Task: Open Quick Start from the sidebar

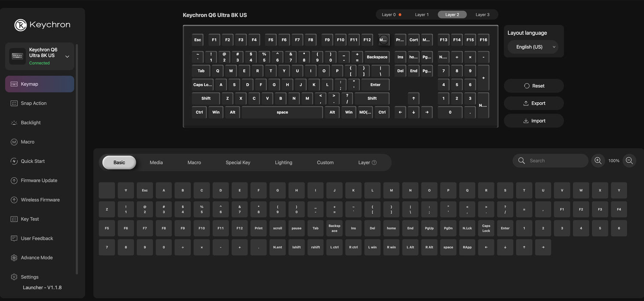Action: coord(33,161)
